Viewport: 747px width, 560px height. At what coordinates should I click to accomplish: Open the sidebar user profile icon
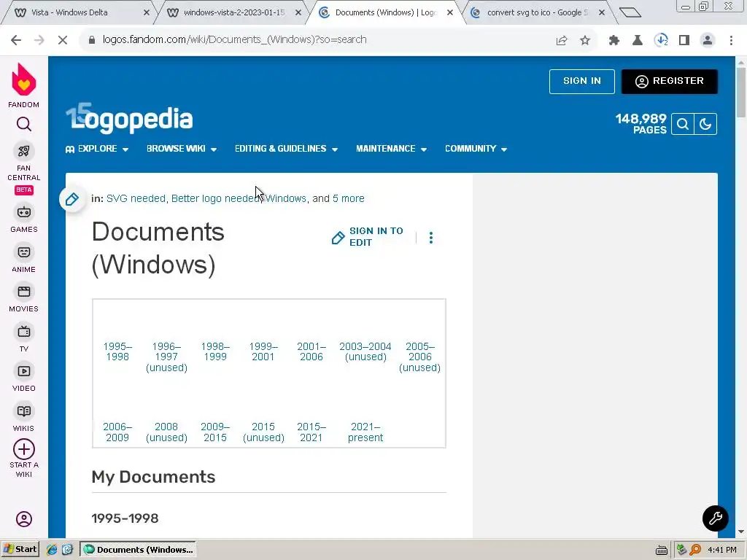click(x=24, y=518)
